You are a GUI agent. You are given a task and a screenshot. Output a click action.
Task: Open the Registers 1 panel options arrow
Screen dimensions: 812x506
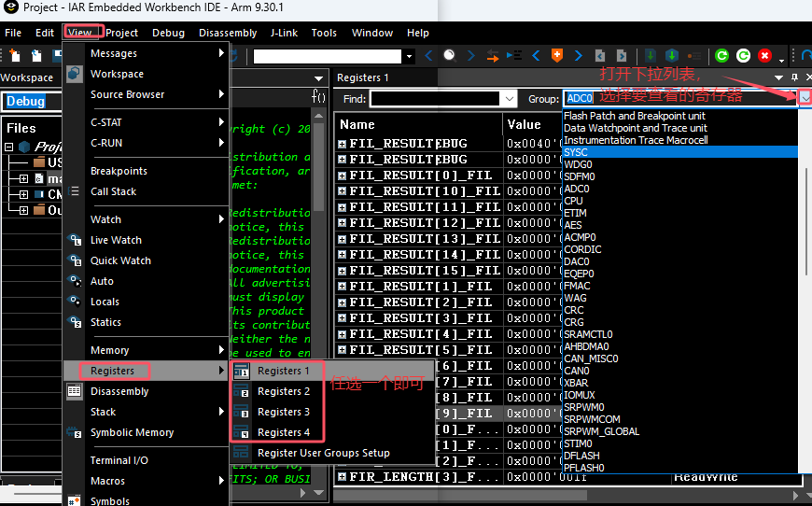click(778, 77)
